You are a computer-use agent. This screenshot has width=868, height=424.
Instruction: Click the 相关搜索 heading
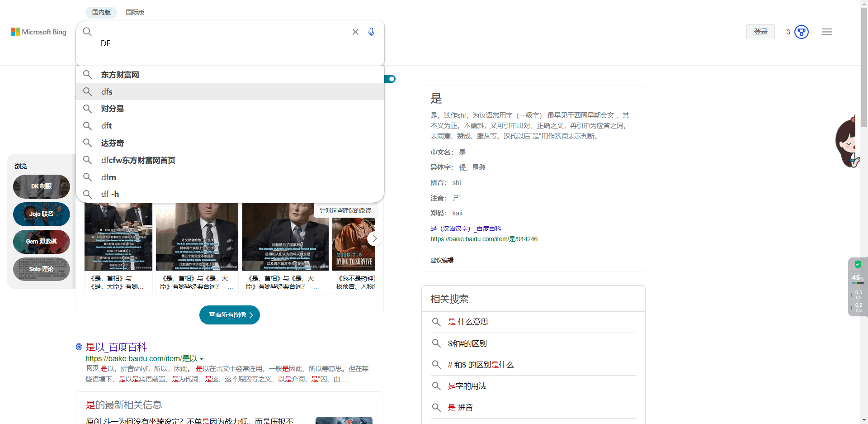[x=449, y=299]
